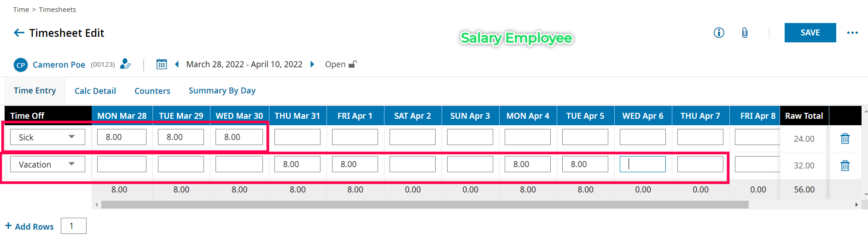Click the Add Rows link
Image resolution: width=868 pixels, height=244 pixels.
tap(34, 227)
